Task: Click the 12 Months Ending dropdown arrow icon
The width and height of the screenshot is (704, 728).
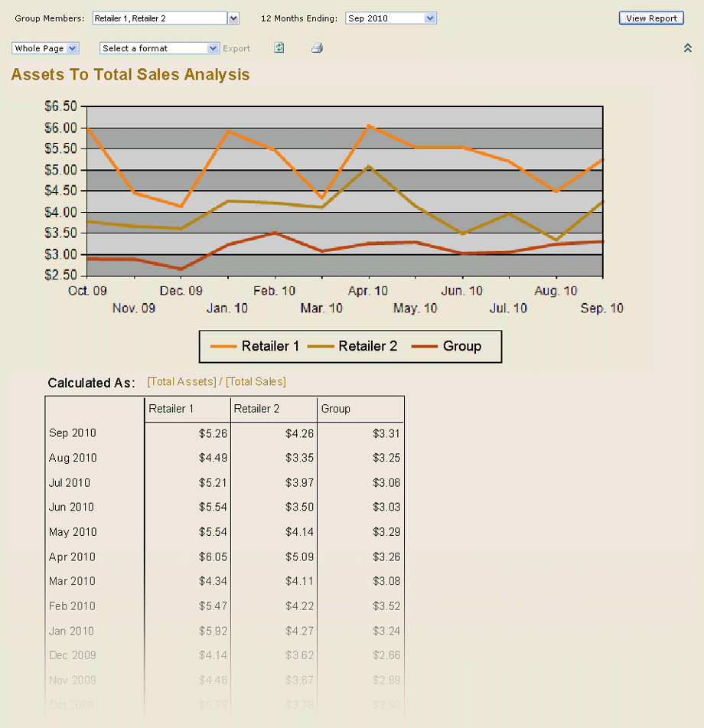Action: [x=430, y=18]
